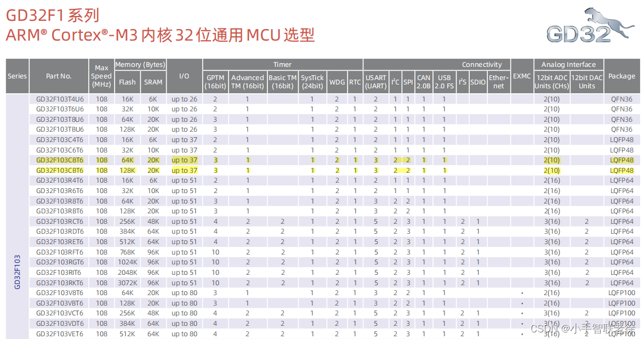Click the I/O column header
Image resolution: width=644 pixels, height=339 pixels.
[184, 76]
